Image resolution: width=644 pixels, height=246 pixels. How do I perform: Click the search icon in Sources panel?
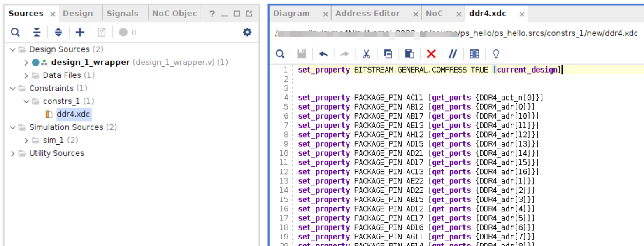tap(15, 32)
